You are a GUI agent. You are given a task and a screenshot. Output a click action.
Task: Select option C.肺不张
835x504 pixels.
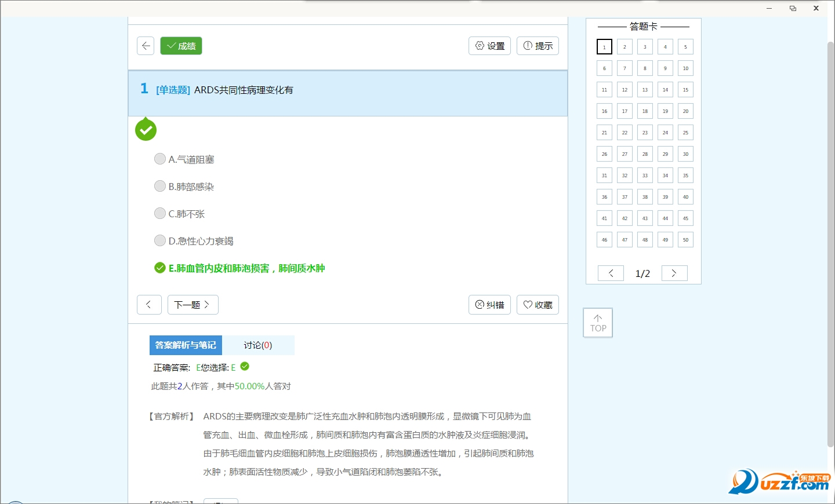(180, 214)
